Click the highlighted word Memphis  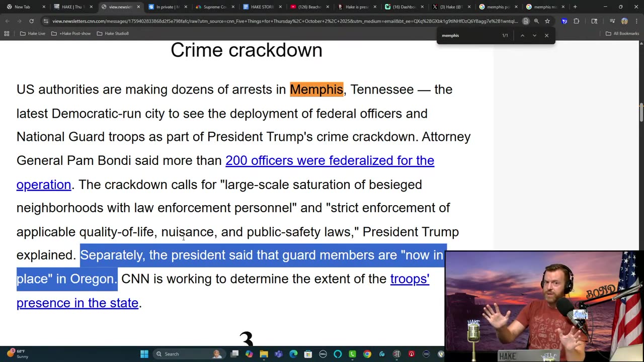point(316,89)
